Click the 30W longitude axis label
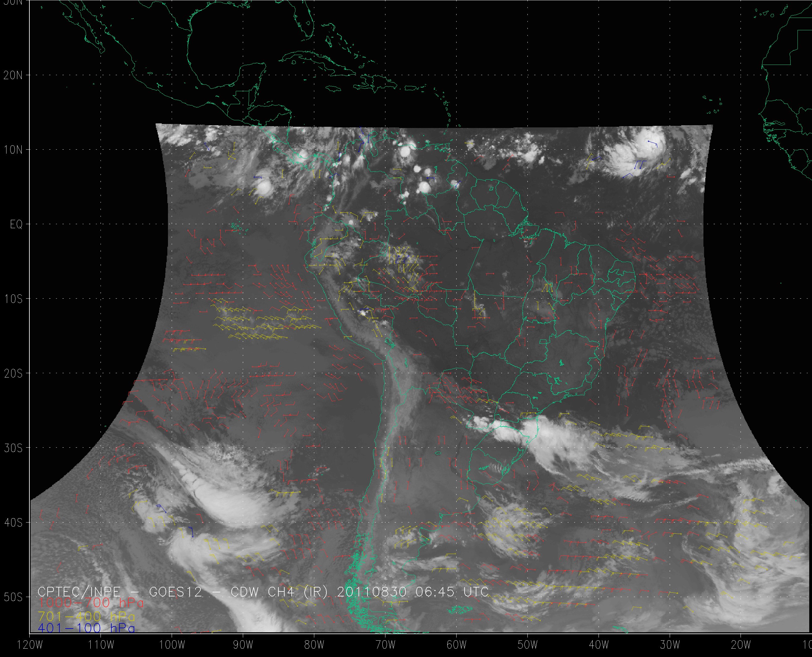812x657 pixels. [x=670, y=645]
